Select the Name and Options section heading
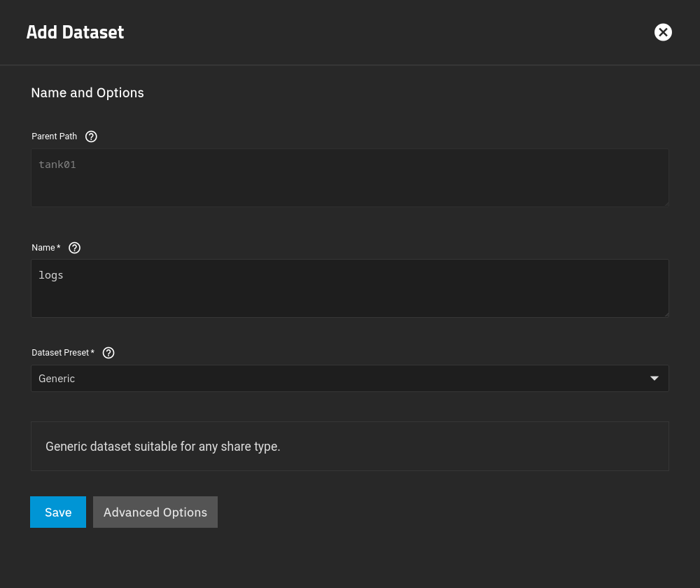The image size is (700, 588). pos(87,92)
